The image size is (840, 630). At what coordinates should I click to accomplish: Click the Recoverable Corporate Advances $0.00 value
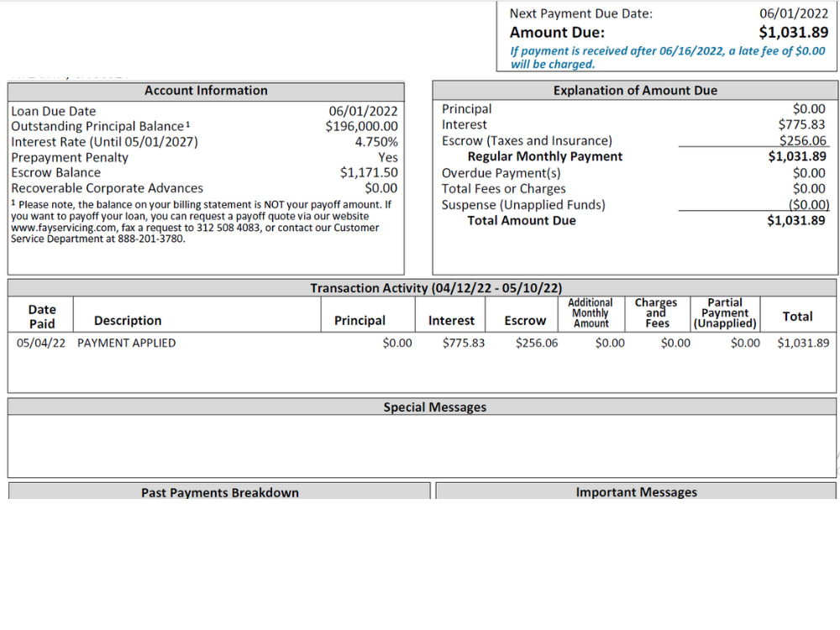click(x=381, y=188)
